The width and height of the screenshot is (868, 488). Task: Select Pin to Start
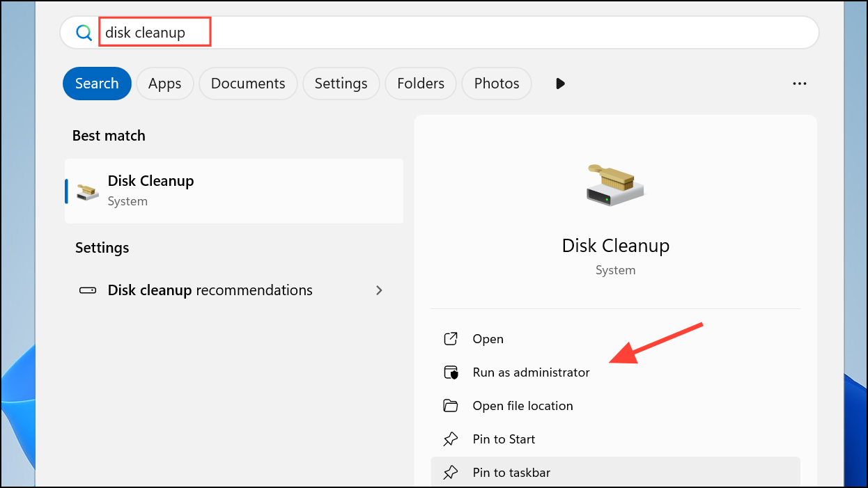[615, 439]
